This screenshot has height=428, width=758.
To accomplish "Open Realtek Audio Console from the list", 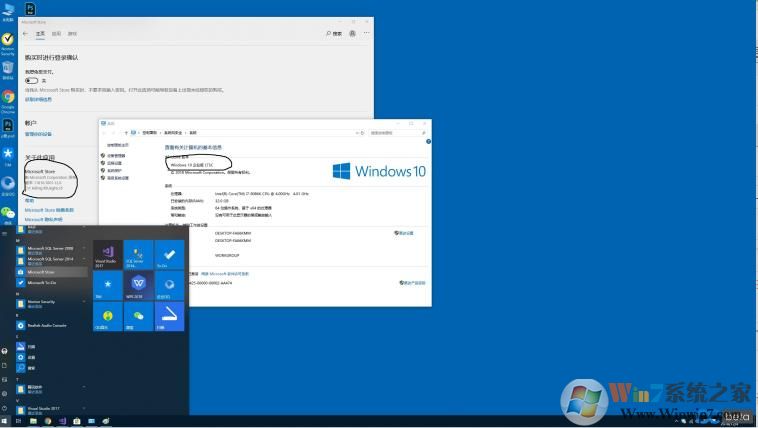I will point(47,325).
